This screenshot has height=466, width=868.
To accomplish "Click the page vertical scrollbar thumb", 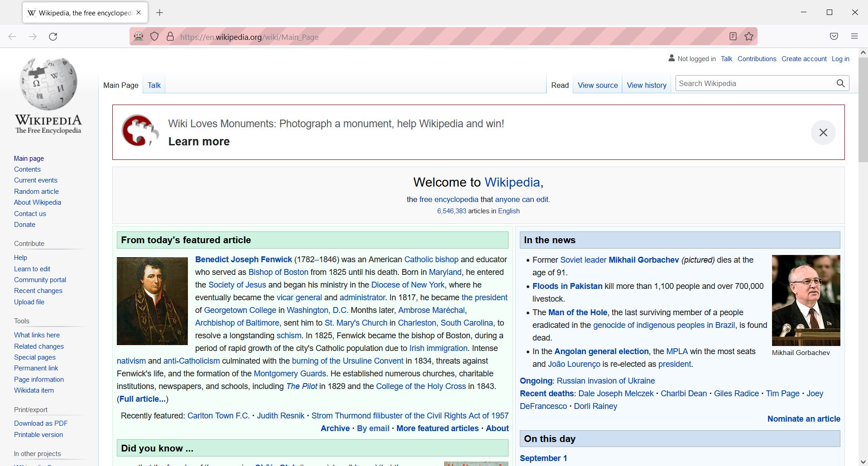I will point(863,109).
